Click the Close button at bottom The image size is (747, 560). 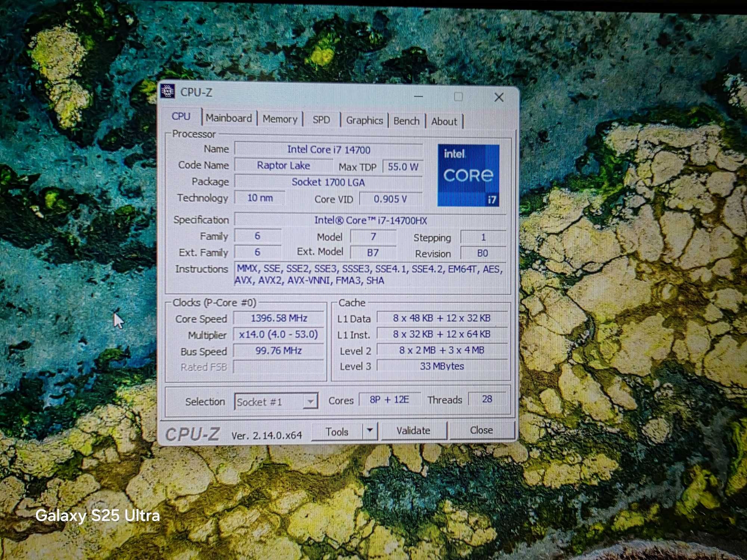(481, 430)
